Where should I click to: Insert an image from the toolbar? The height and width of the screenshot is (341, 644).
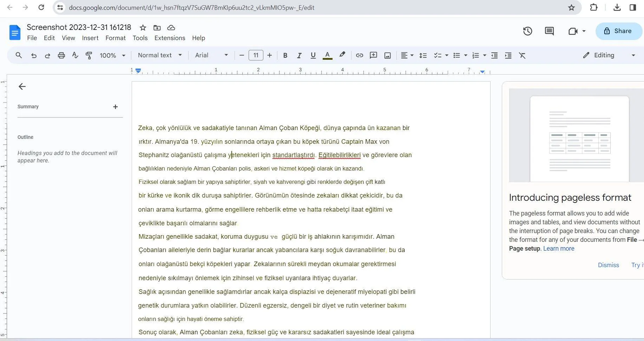point(387,55)
